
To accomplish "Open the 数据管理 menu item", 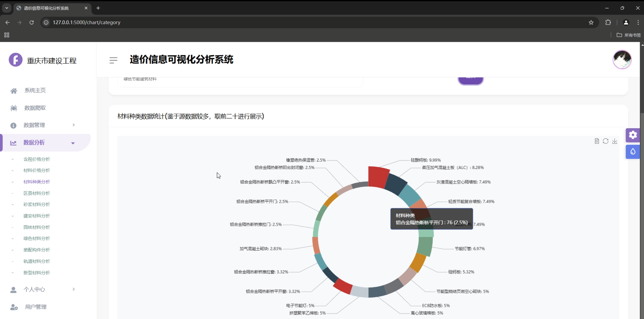I will pyautogui.click(x=34, y=125).
